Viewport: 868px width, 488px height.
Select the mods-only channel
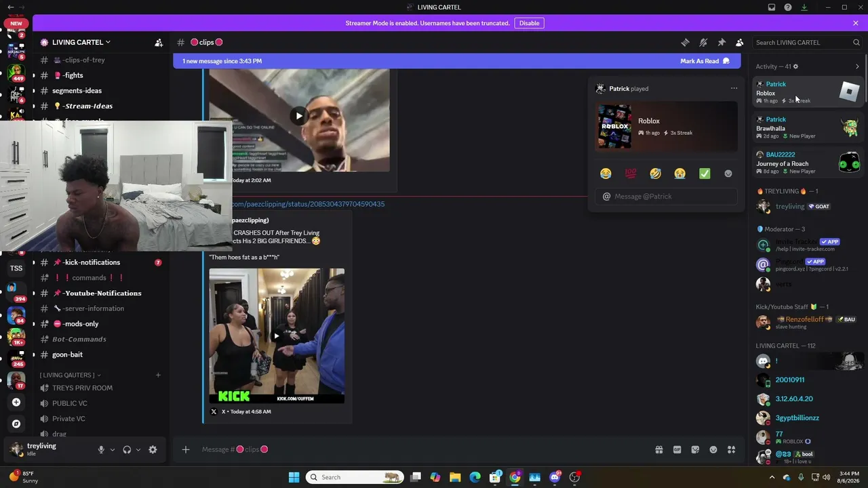coord(102,324)
